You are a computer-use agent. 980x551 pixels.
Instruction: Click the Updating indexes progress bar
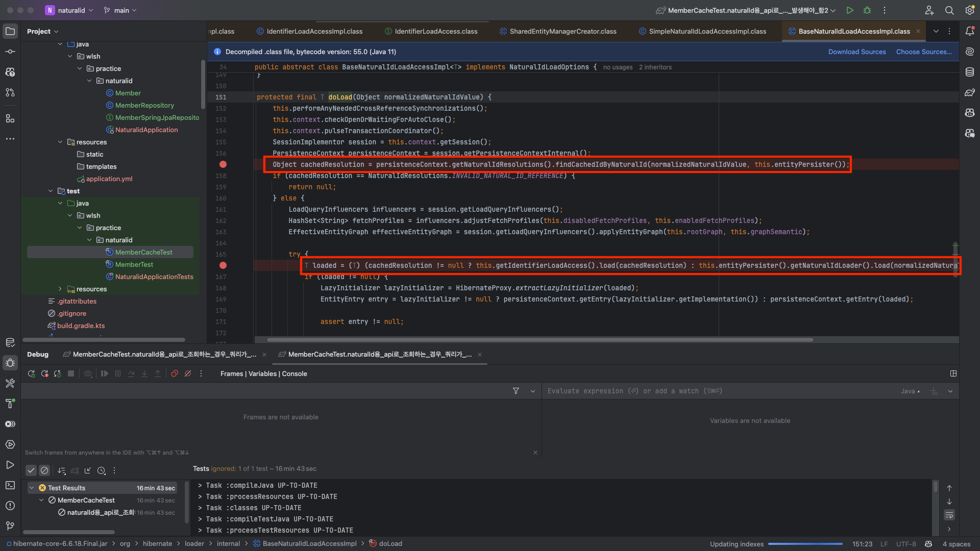point(805,544)
